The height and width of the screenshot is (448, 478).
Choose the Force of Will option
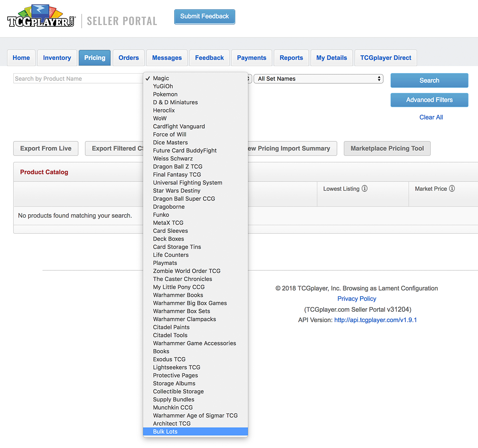click(x=196, y=135)
